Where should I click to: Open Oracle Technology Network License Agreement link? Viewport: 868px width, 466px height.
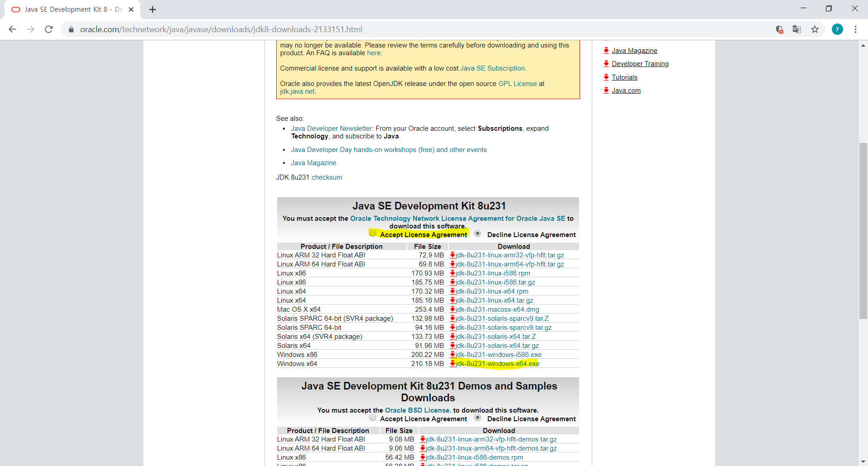458,219
